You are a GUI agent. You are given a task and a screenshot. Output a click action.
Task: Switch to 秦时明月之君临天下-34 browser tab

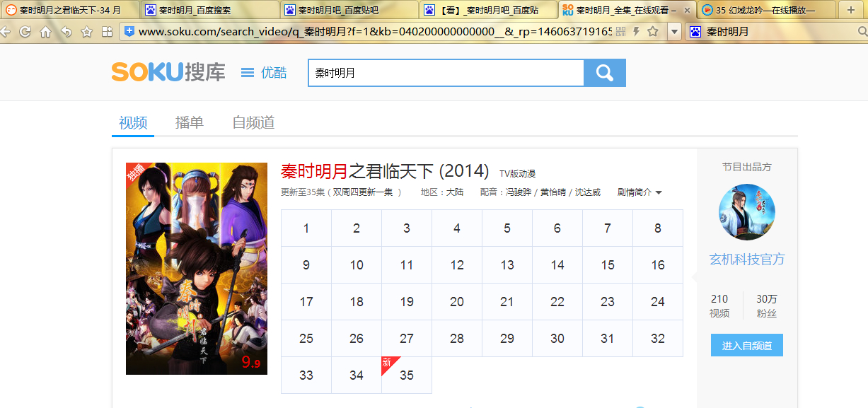tap(69, 10)
